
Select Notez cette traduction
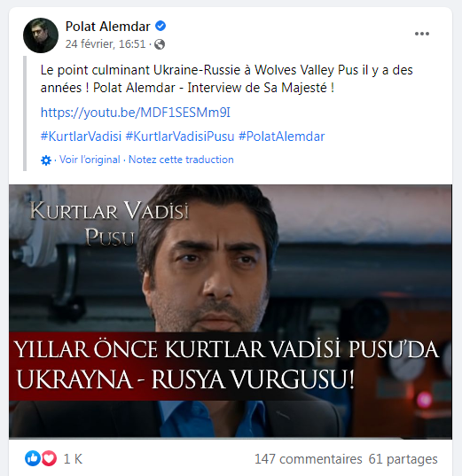(181, 160)
